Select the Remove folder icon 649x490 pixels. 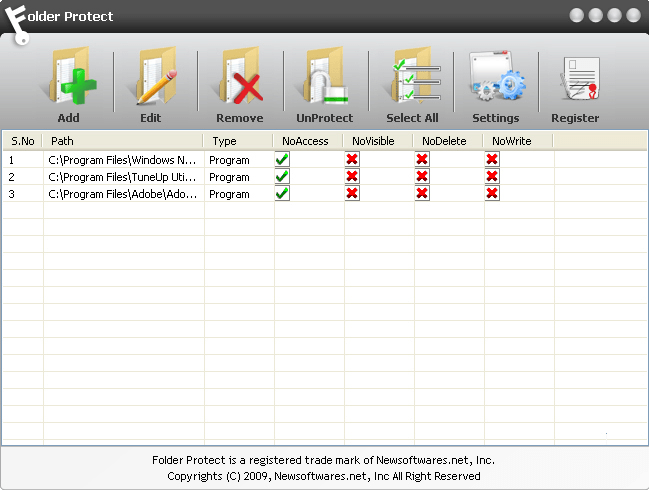tap(240, 77)
